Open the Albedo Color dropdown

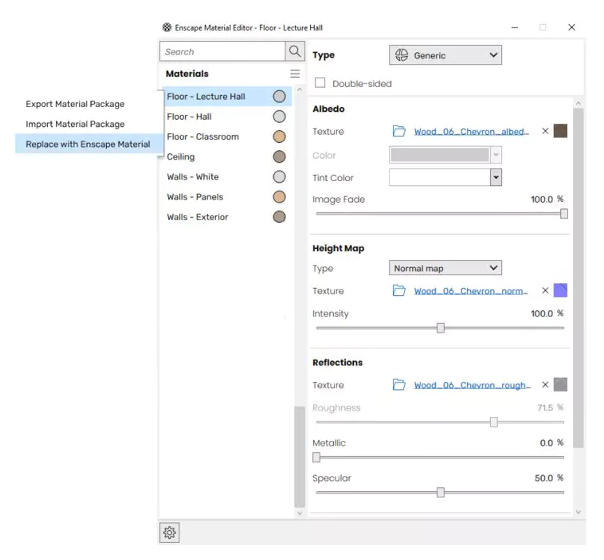click(x=496, y=155)
